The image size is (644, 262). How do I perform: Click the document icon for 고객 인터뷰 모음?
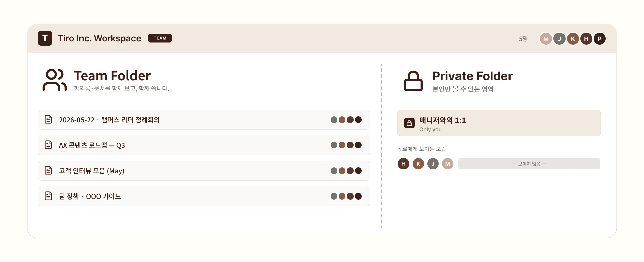(x=48, y=170)
